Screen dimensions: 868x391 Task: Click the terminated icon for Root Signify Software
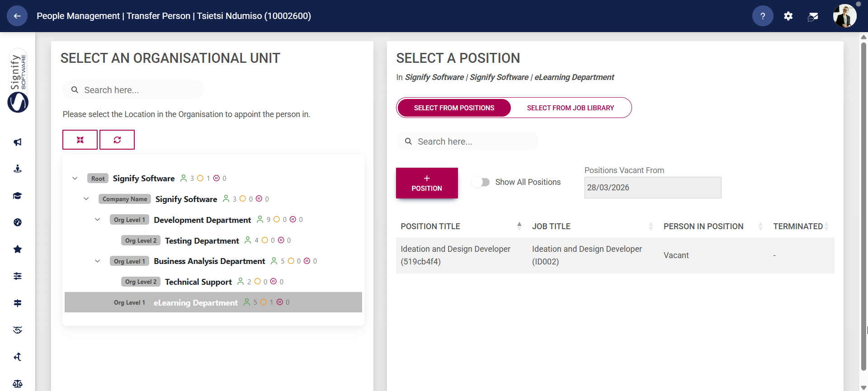pos(217,178)
